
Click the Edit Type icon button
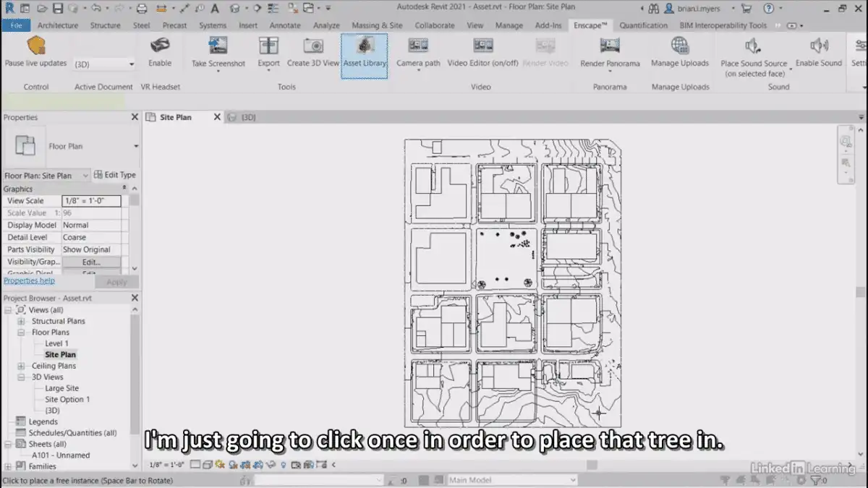click(98, 175)
